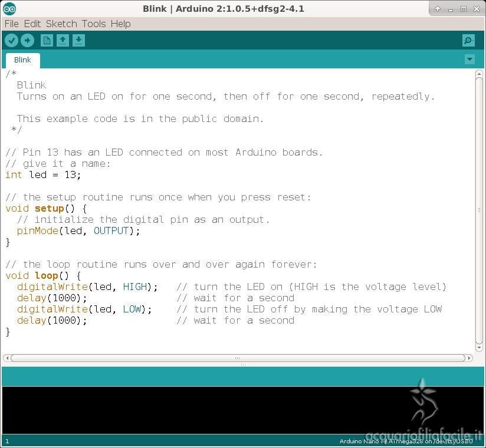Open the Serial Monitor magnifier icon
Screen dimensions: 486x448
(468, 40)
